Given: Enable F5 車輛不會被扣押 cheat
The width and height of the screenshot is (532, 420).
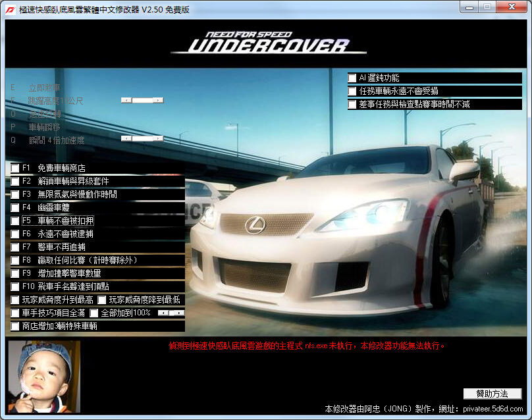Looking at the screenshot, I should (13, 221).
